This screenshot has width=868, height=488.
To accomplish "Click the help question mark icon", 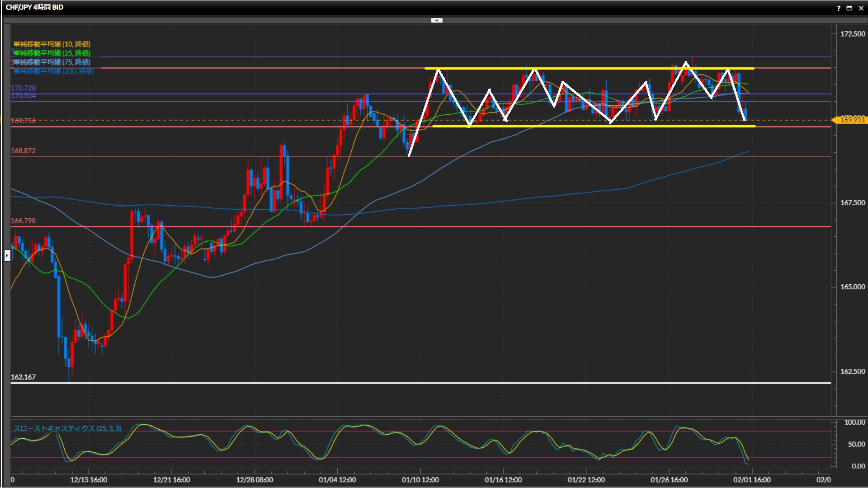I will 839,8.
